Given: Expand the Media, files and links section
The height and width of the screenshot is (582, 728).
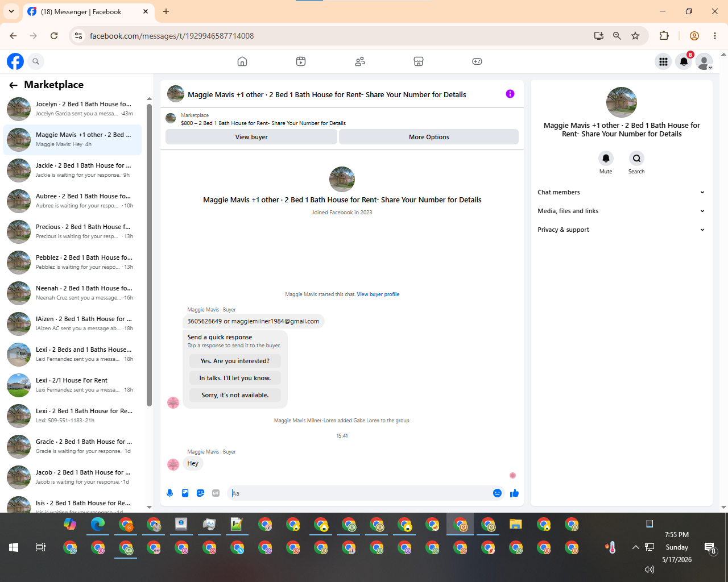Looking at the screenshot, I should [x=621, y=211].
